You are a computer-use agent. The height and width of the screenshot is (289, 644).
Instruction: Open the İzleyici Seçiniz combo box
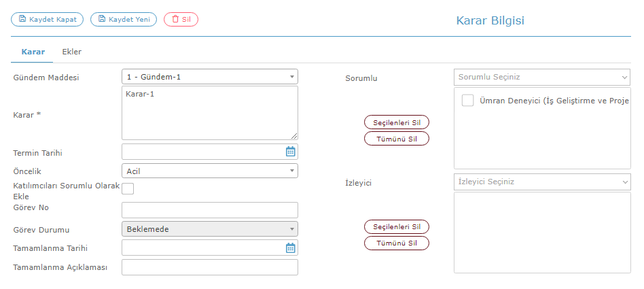point(542,182)
